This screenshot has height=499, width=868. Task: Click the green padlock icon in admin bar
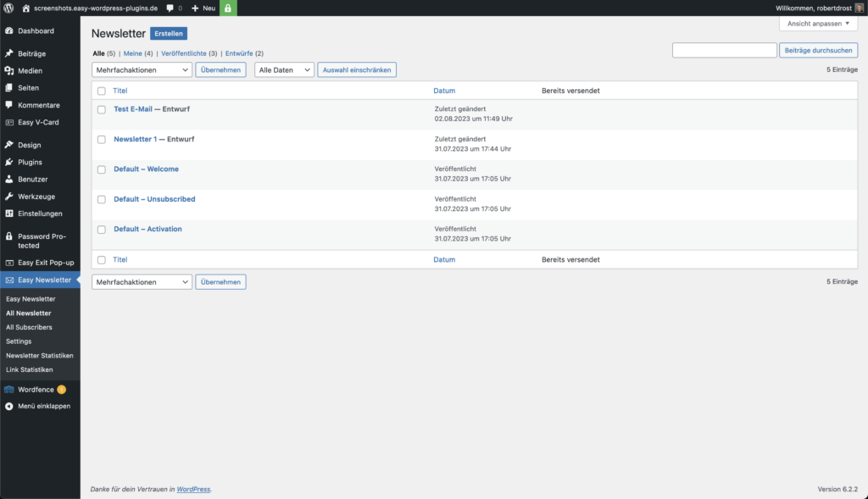(x=228, y=8)
